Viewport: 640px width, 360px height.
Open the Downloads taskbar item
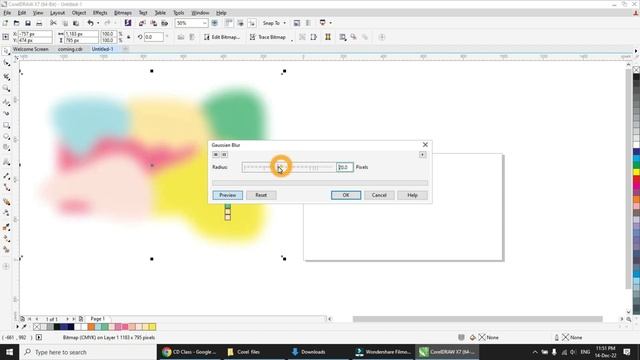309,352
